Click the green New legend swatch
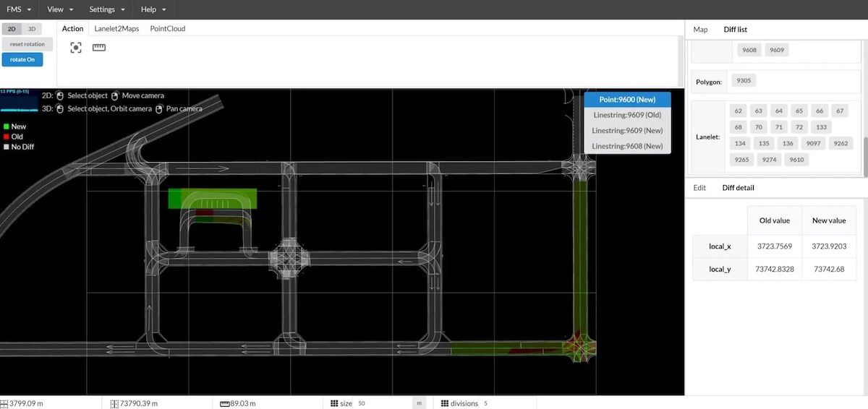The height and width of the screenshot is (409, 868). tap(6, 126)
